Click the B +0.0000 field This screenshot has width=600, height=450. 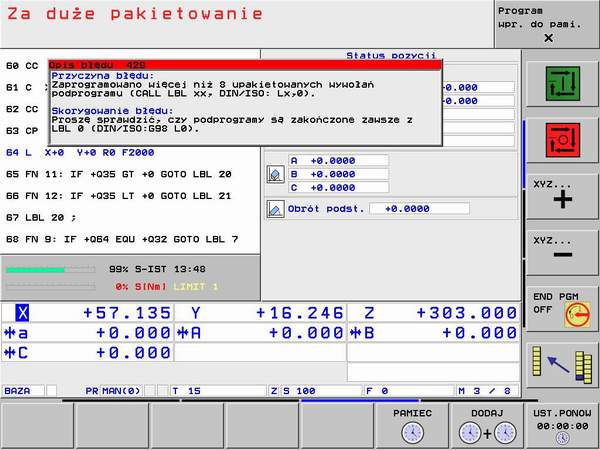(x=338, y=174)
